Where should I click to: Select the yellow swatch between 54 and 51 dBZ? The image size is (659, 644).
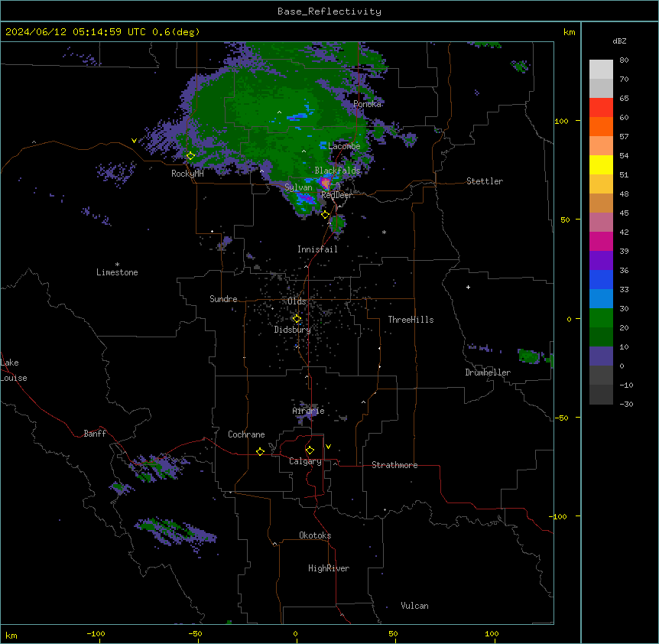coord(601,164)
